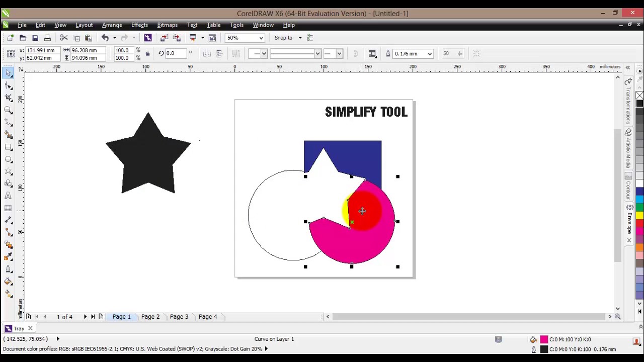Open the outline width dropdown 0.176 mm
Screen dimensions: 644x362
[430, 53]
